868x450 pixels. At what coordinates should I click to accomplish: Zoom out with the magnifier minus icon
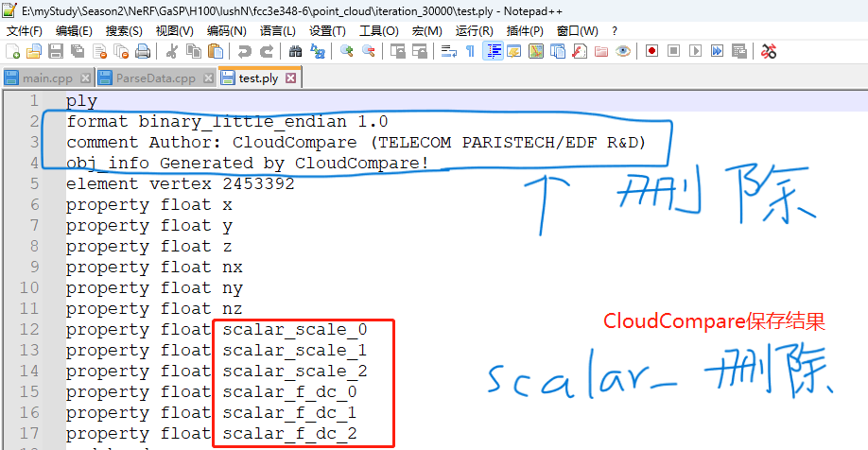click(x=369, y=51)
